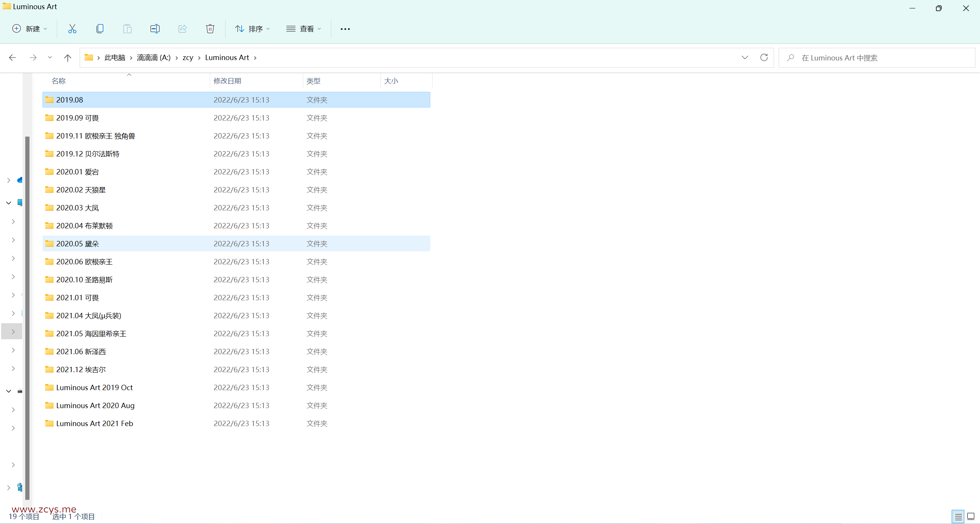Select the This PC monitor icon in navigation pane
The width and height of the screenshot is (980, 524).
(20, 203)
